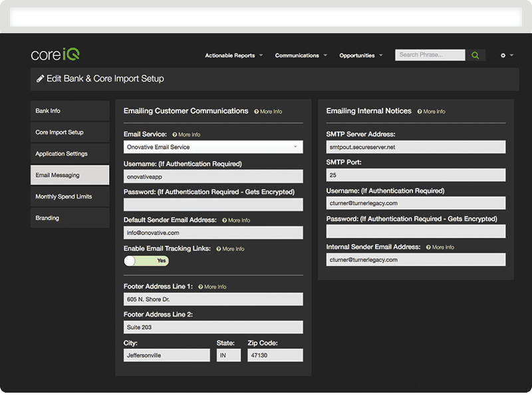Screen dimensions: 532x396
Task: Click the pencil icon beside Edit Bank title
Action: [x=41, y=78]
